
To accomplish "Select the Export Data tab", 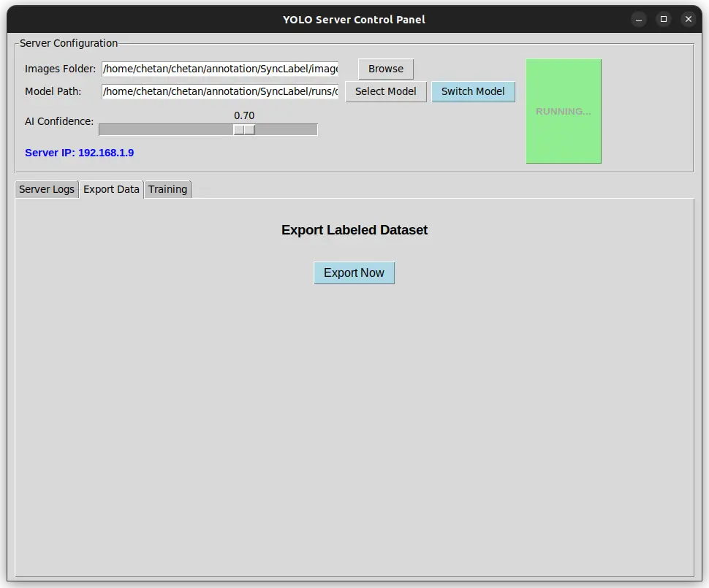I will click(110, 188).
